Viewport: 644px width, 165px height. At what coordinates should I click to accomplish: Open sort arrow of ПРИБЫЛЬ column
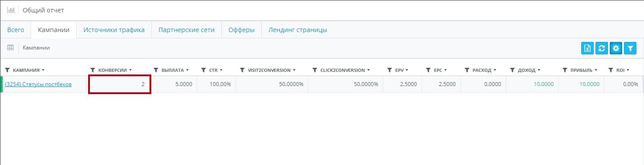point(596,70)
